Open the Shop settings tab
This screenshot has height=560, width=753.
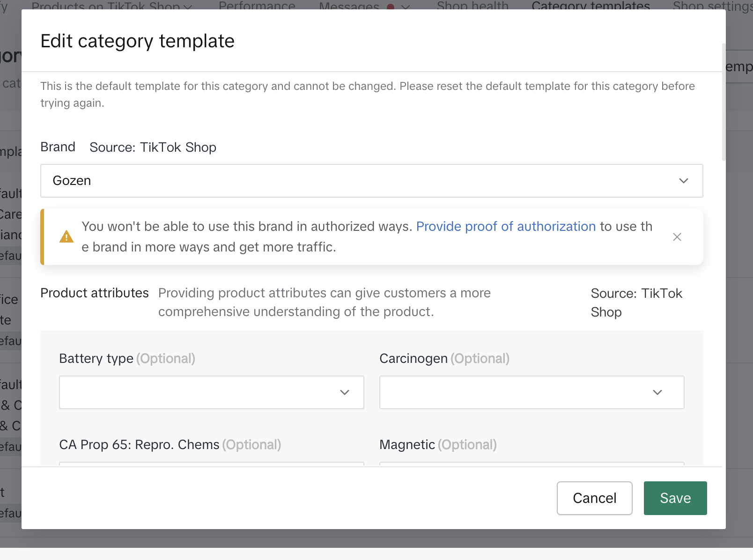point(712,6)
